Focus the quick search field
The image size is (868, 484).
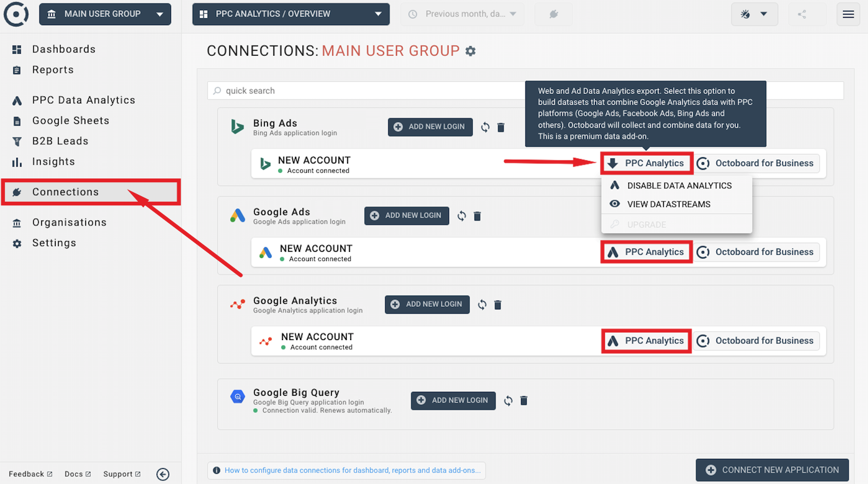pyautogui.click(x=525, y=91)
